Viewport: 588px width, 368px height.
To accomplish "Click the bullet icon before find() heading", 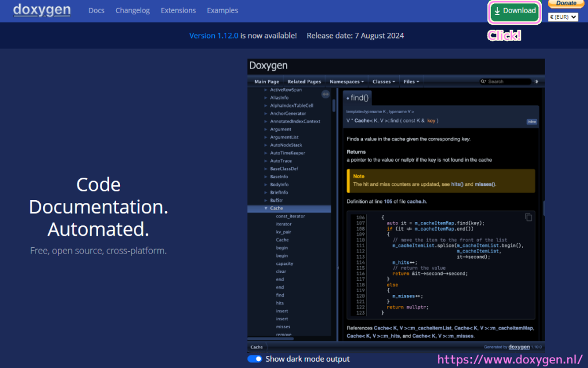I will point(348,98).
